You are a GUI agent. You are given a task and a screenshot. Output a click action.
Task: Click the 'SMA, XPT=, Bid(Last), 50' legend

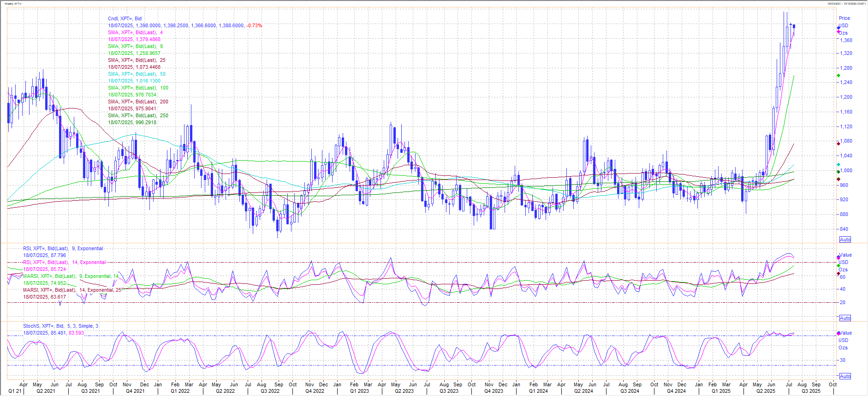(137, 74)
